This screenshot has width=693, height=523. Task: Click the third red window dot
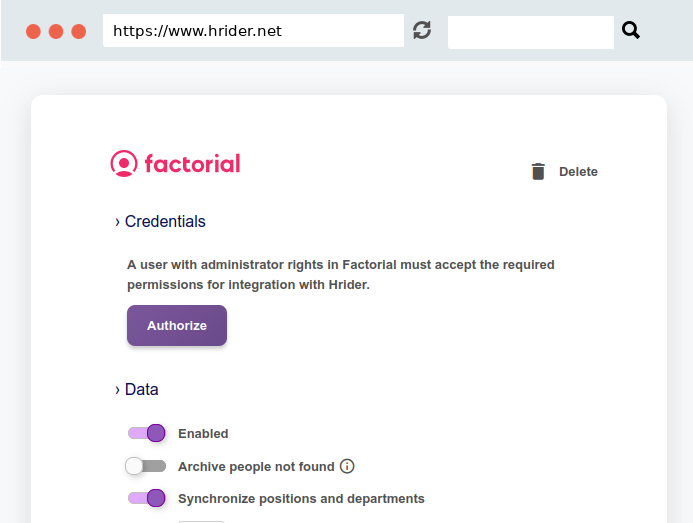(79, 31)
